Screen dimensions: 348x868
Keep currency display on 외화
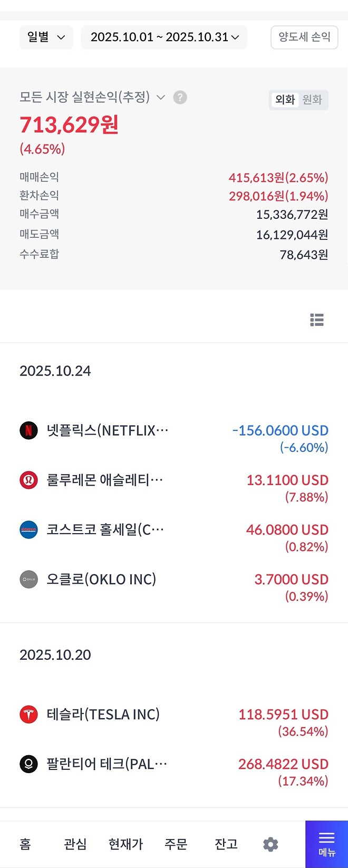pyautogui.click(x=285, y=100)
